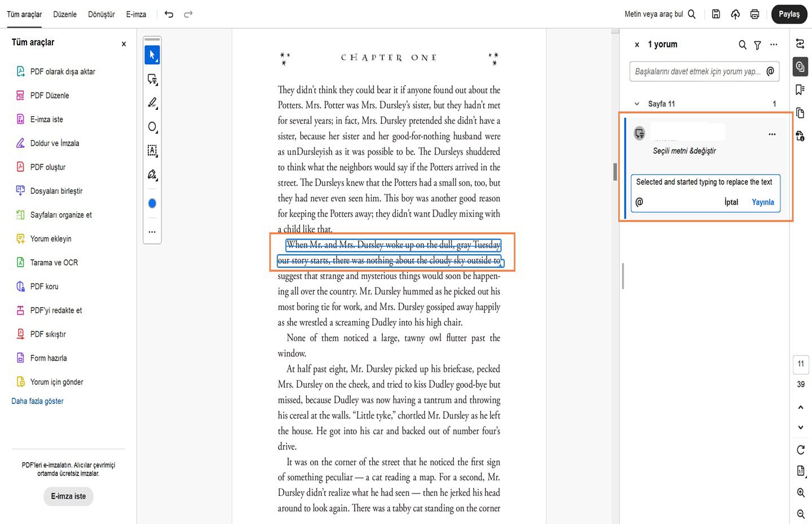Rotate the page view
This screenshot has height=524, width=812.
pyautogui.click(x=801, y=450)
